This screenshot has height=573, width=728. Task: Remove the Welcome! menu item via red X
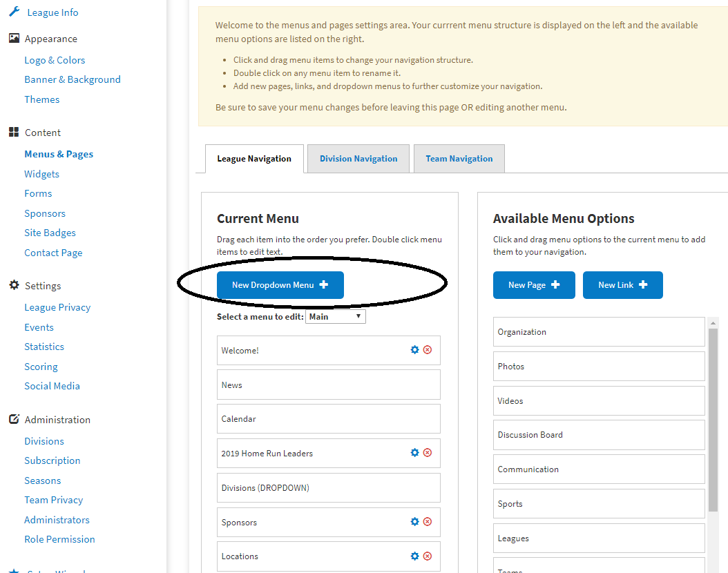pyautogui.click(x=428, y=350)
